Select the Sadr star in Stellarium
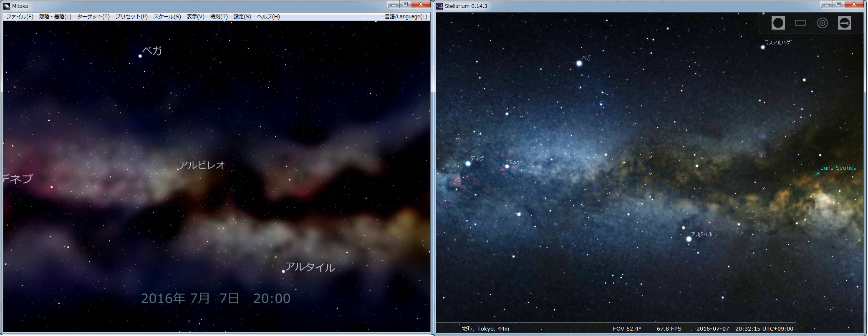Screen dimensions: 868x336 pyautogui.click(x=507, y=166)
